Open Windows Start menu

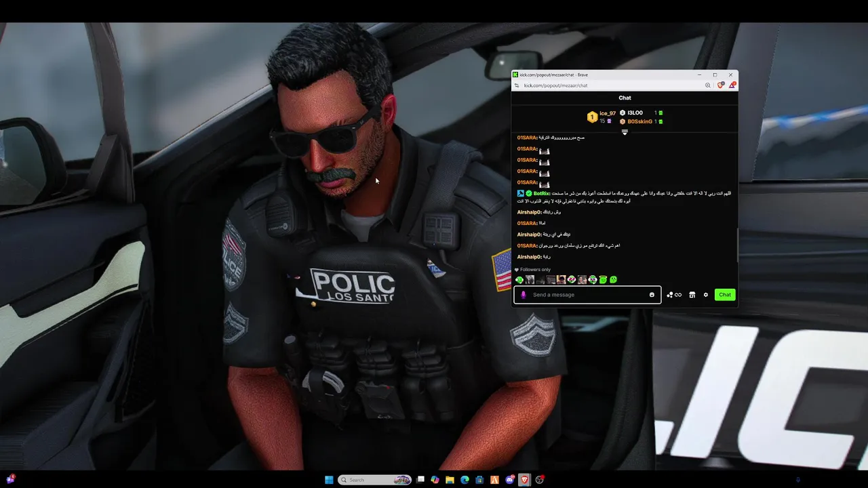[x=329, y=480]
